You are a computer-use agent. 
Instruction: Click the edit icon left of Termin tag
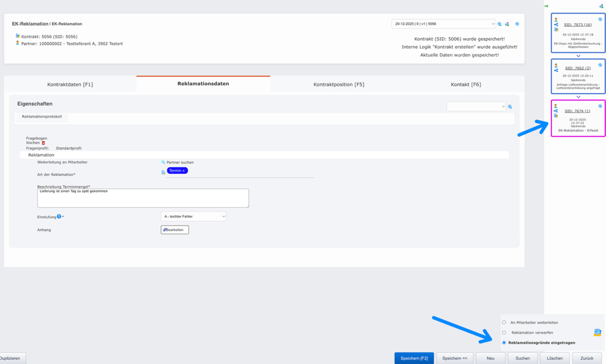coord(163,172)
